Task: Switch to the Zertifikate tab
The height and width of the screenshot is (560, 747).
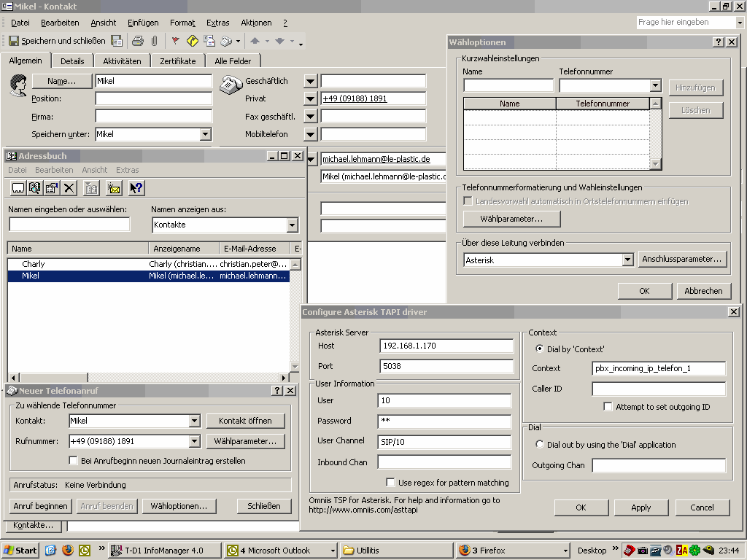Action: point(178,61)
